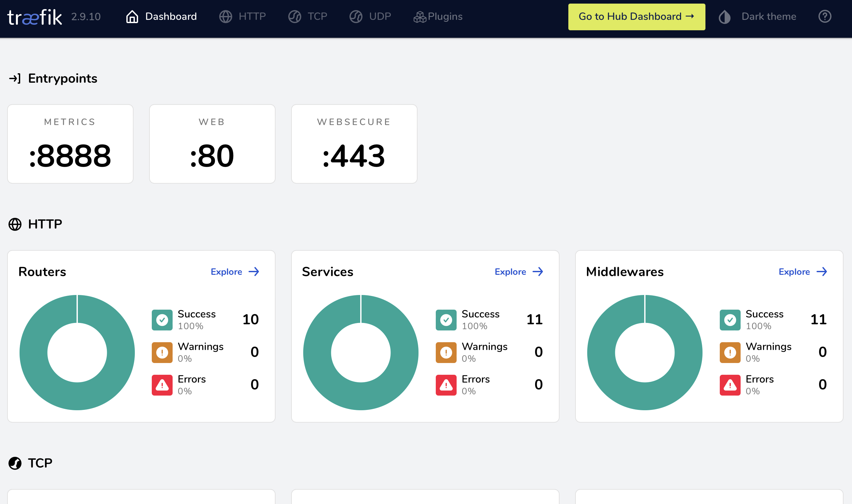Click the WEBSECURE :443 entrypoint card
The width and height of the screenshot is (852, 504).
tap(354, 144)
